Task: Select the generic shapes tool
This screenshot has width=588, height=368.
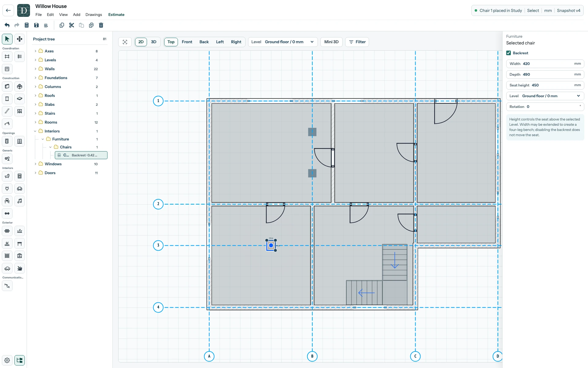Action: point(7,159)
